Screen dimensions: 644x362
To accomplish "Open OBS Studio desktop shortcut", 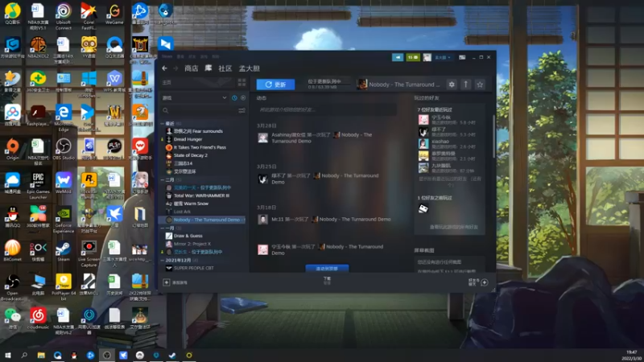I will (x=64, y=150).
